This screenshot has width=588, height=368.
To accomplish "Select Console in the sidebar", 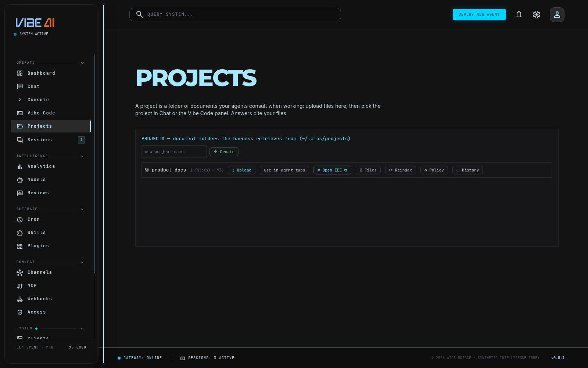I will (51, 100).
